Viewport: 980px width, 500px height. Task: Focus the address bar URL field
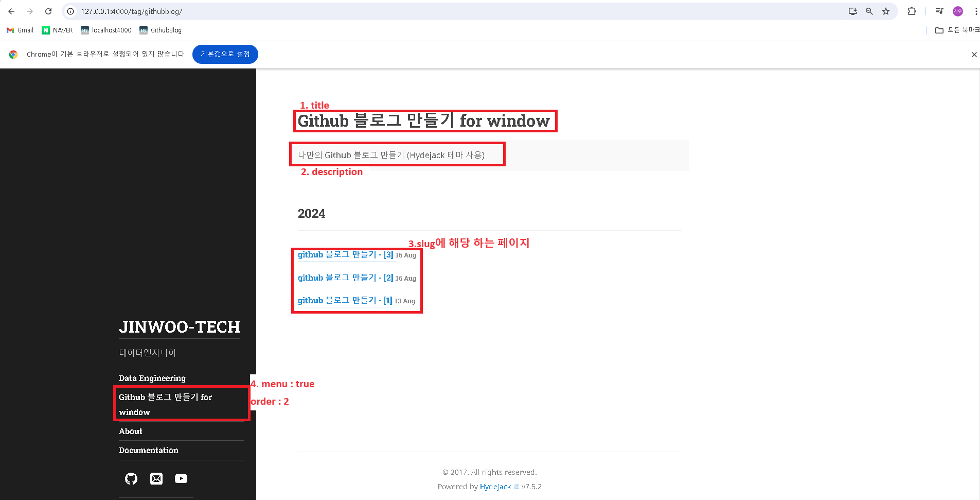(453, 11)
